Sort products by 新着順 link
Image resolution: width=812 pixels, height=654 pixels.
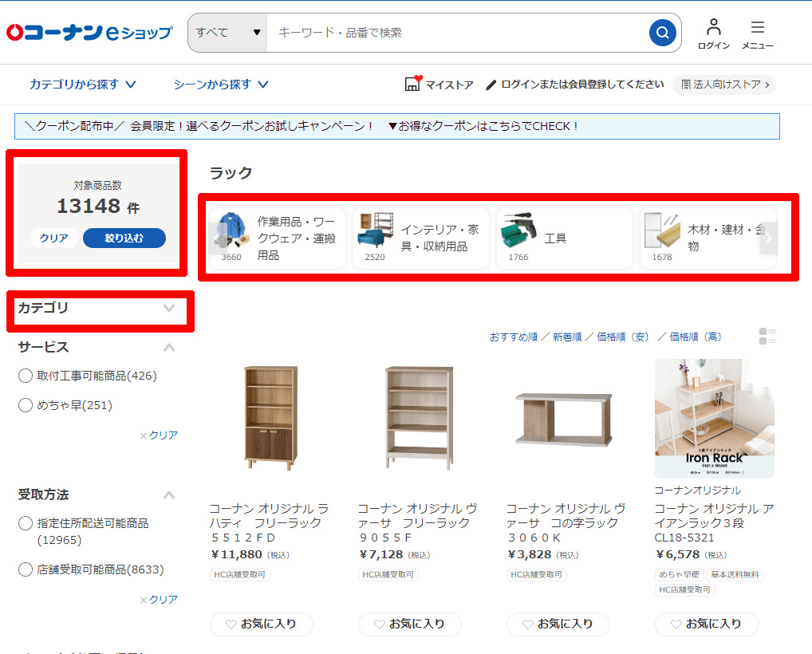[x=567, y=337]
